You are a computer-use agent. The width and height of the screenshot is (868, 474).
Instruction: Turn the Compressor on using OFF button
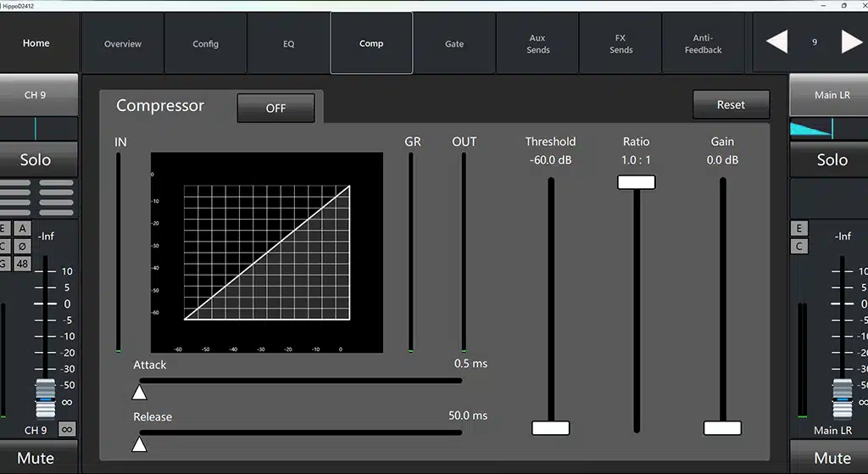[275, 108]
